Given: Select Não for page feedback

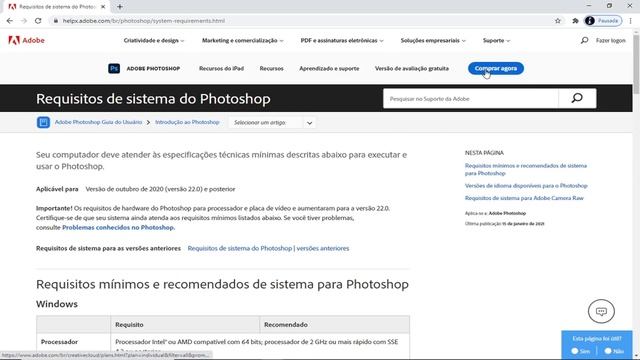Looking at the screenshot, I should pyautogui.click(x=614, y=351).
